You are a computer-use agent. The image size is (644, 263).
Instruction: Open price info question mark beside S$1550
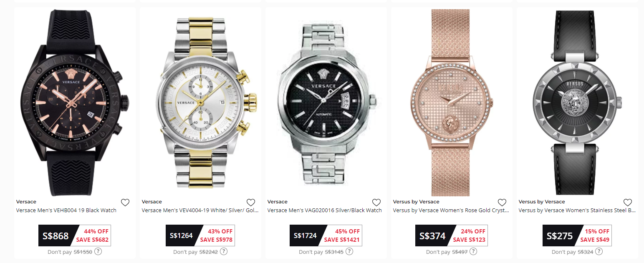pyautogui.click(x=98, y=251)
